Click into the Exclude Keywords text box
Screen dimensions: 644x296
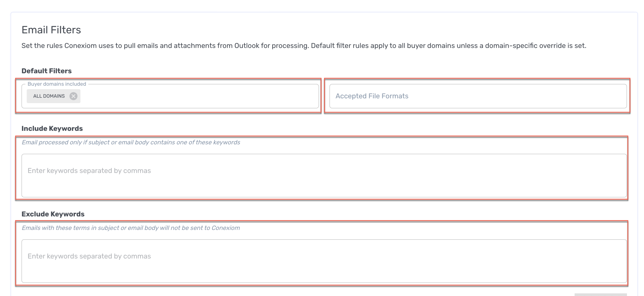(x=324, y=261)
